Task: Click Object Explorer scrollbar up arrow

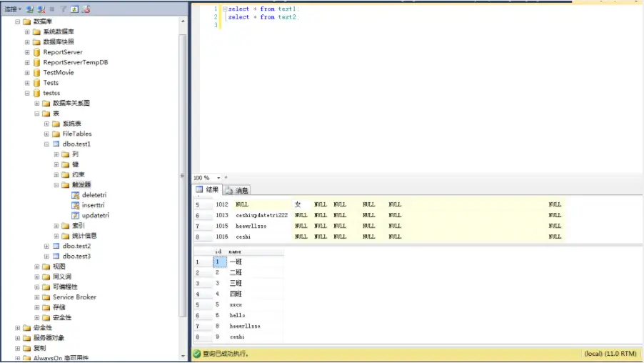Action: (x=183, y=21)
